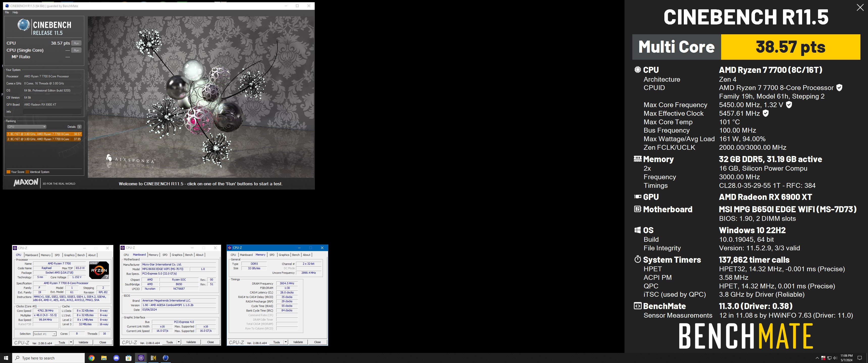Click the CPU-Z icon in Memory window title bar

(230, 248)
